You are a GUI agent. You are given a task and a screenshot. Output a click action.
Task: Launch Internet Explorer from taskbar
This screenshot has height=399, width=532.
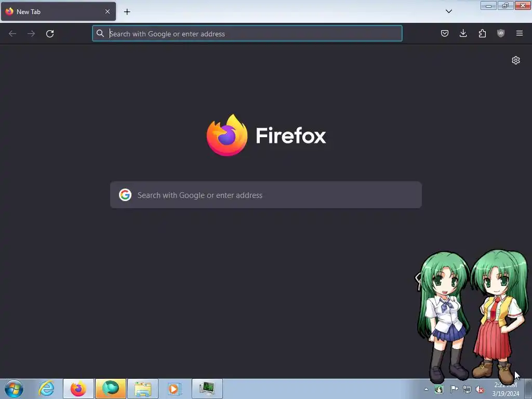point(46,389)
